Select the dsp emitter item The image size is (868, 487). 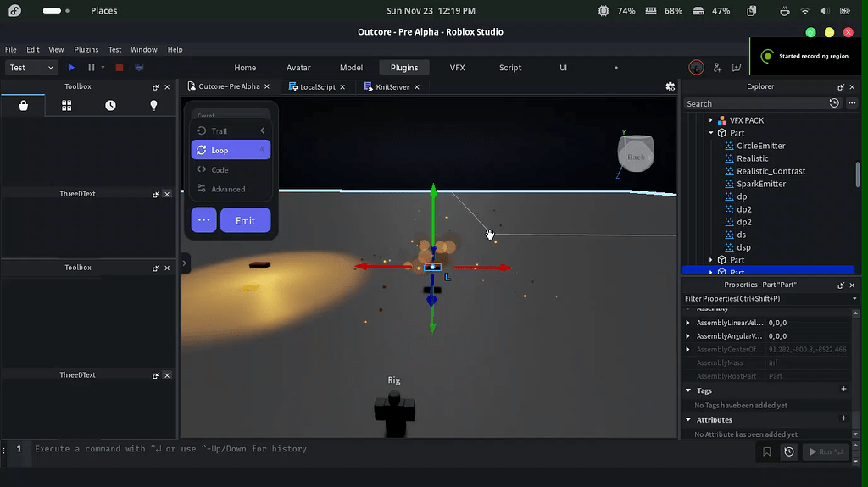point(743,247)
